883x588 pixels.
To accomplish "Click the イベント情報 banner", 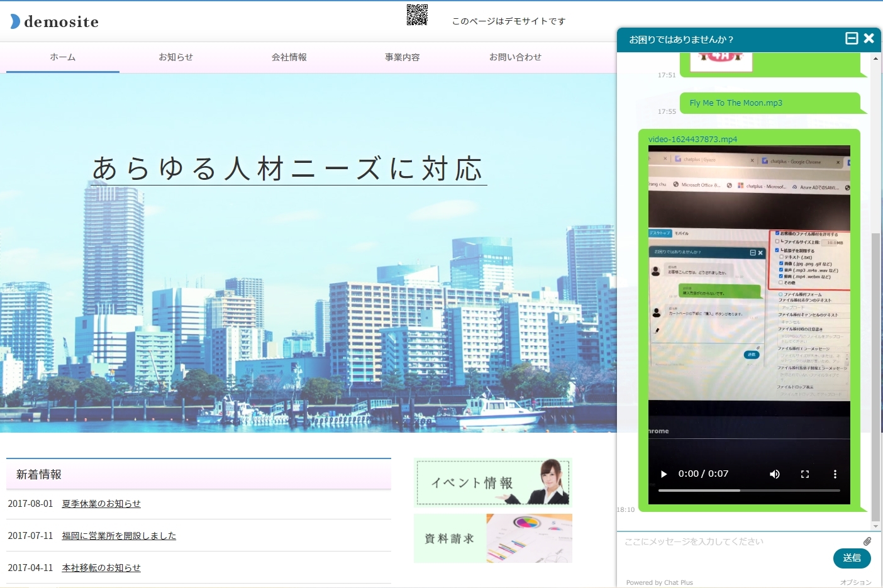I will (493, 482).
